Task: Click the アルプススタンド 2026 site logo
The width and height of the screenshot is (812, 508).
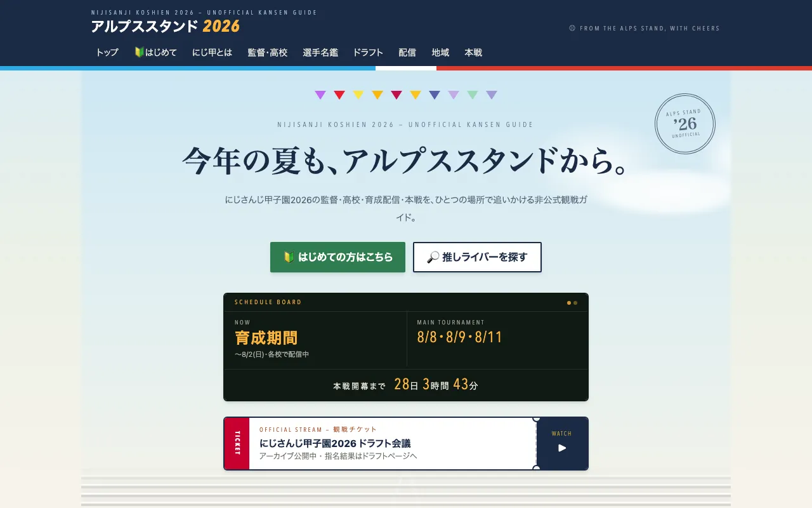Action: pyautogui.click(x=166, y=26)
